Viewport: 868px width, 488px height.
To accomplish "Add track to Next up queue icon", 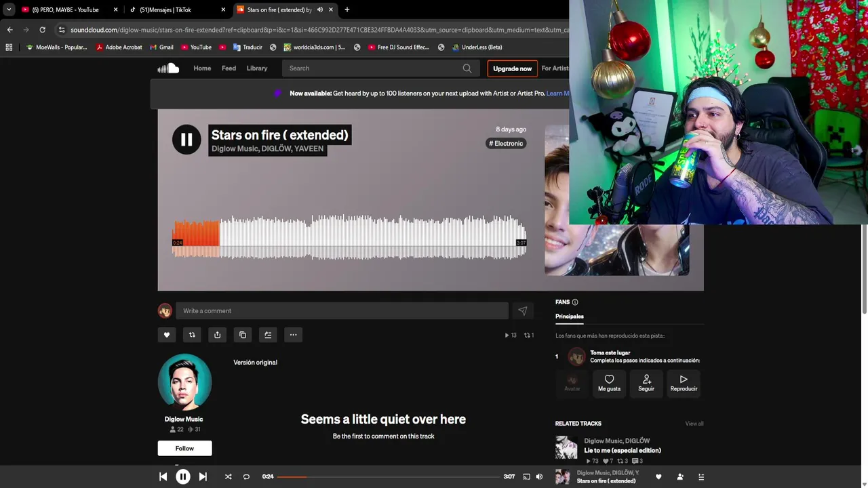I will click(268, 335).
